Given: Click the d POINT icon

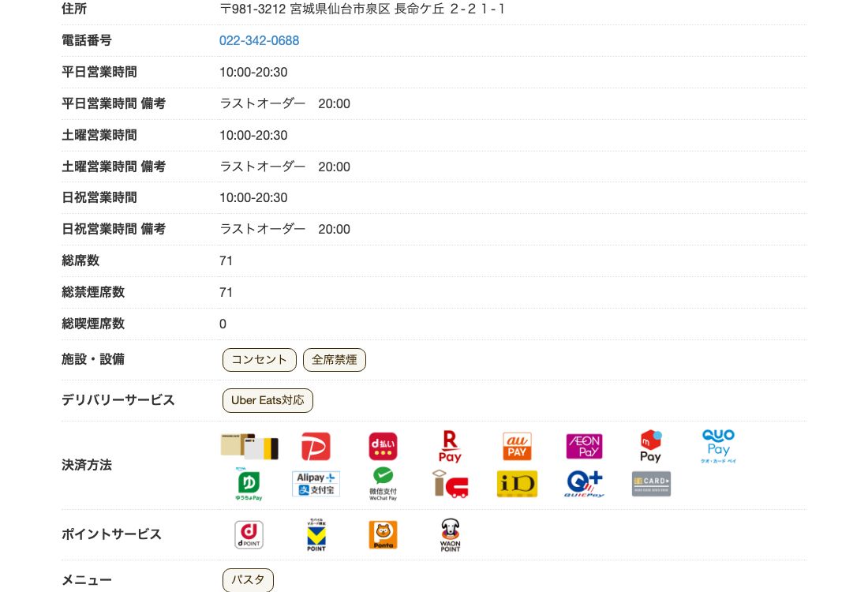Looking at the screenshot, I should pyautogui.click(x=249, y=535).
